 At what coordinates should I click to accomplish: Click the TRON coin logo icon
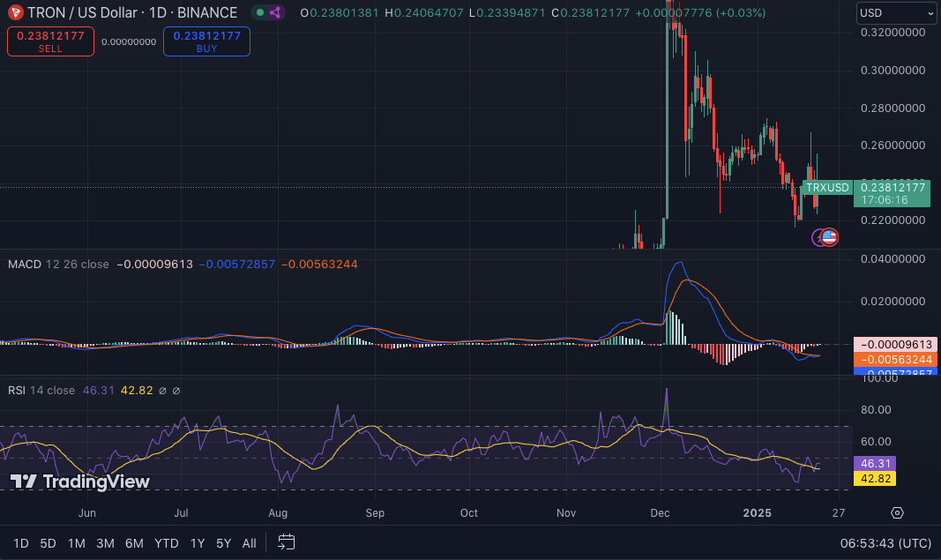pyautogui.click(x=15, y=12)
